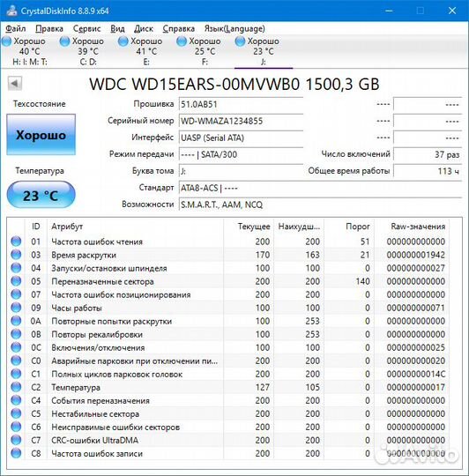Click the interface field UASP (Serial ATA)
The width and height of the screenshot is (469, 476).
click(241, 138)
